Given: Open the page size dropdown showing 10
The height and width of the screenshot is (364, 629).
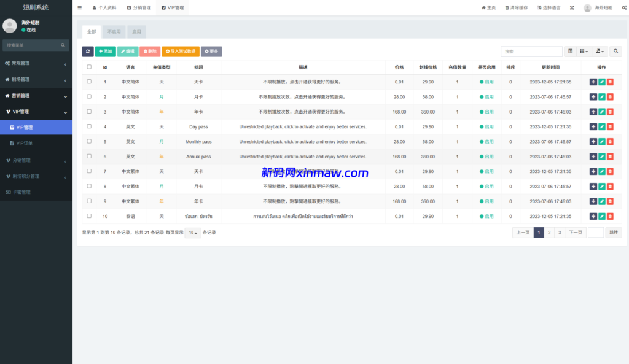Looking at the screenshot, I should point(192,232).
